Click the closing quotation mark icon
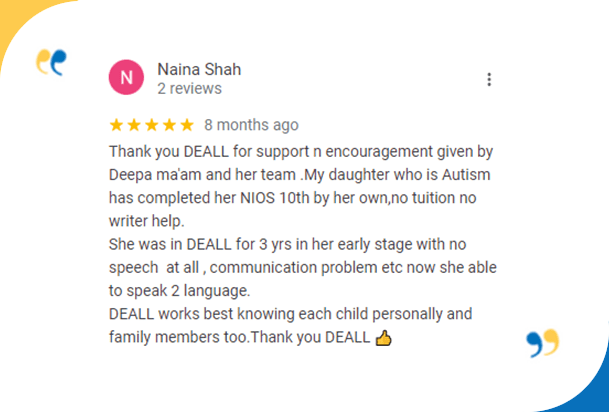The height and width of the screenshot is (412, 609). pyautogui.click(x=543, y=343)
